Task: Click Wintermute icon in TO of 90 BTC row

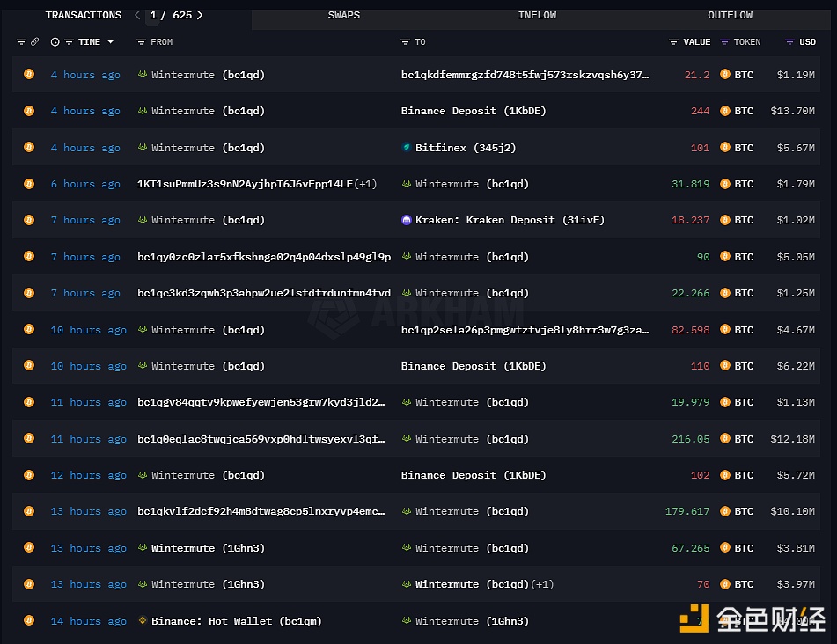Action: point(407,256)
